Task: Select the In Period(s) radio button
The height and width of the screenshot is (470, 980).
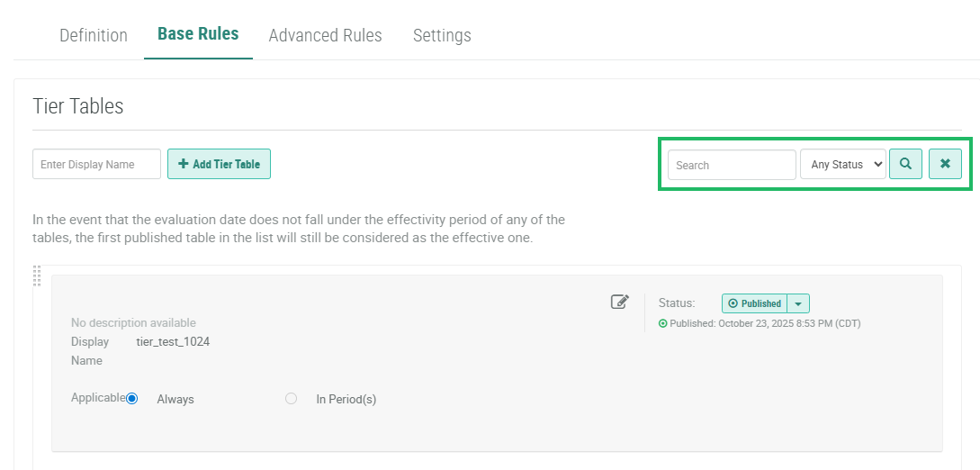Action: click(x=291, y=398)
